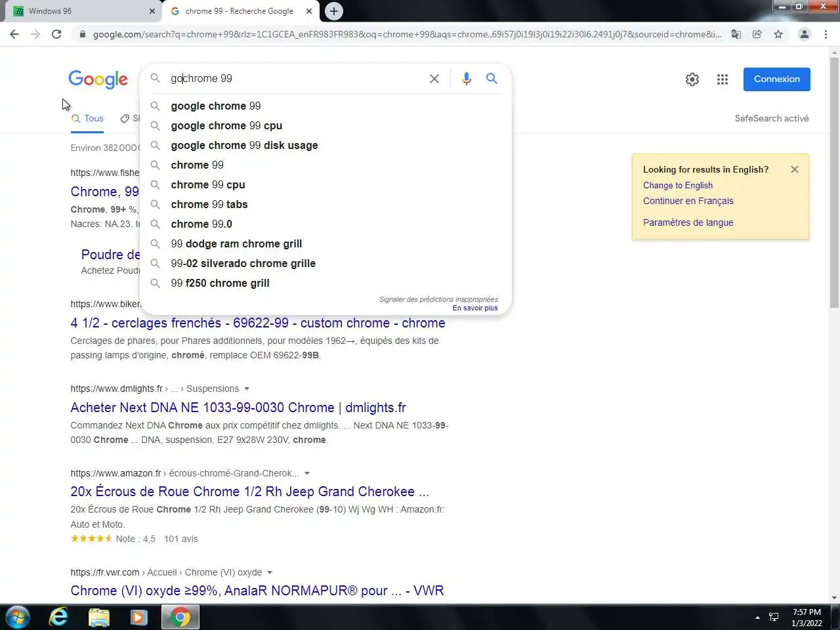Bookmark this page with the star icon
The height and width of the screenshot is (630, 840).
pyautogui.click(x=778, y=34)
